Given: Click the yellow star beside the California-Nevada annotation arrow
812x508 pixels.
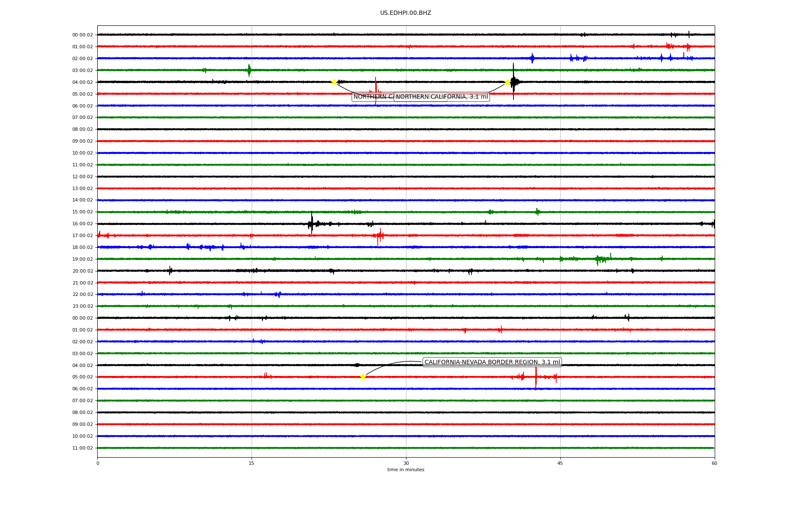Looking at the screenshot, I should 363,377.
